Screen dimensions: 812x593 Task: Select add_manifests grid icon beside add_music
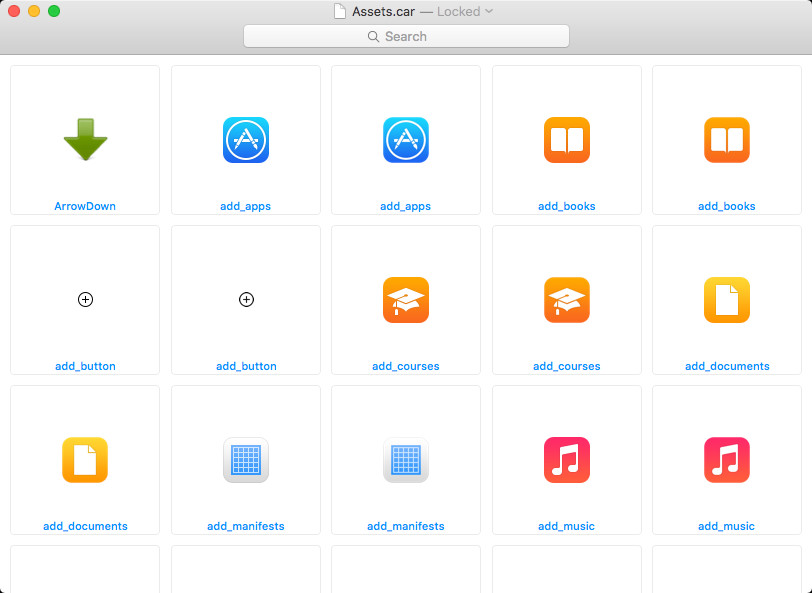coord(405,460)
